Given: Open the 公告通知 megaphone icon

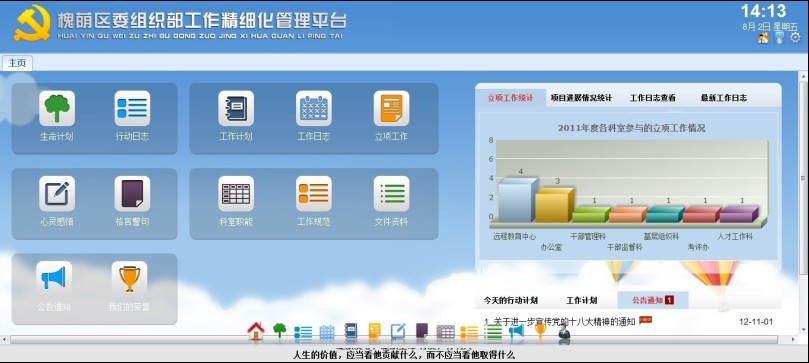Looking at the screenshot, I should point(54,278).
